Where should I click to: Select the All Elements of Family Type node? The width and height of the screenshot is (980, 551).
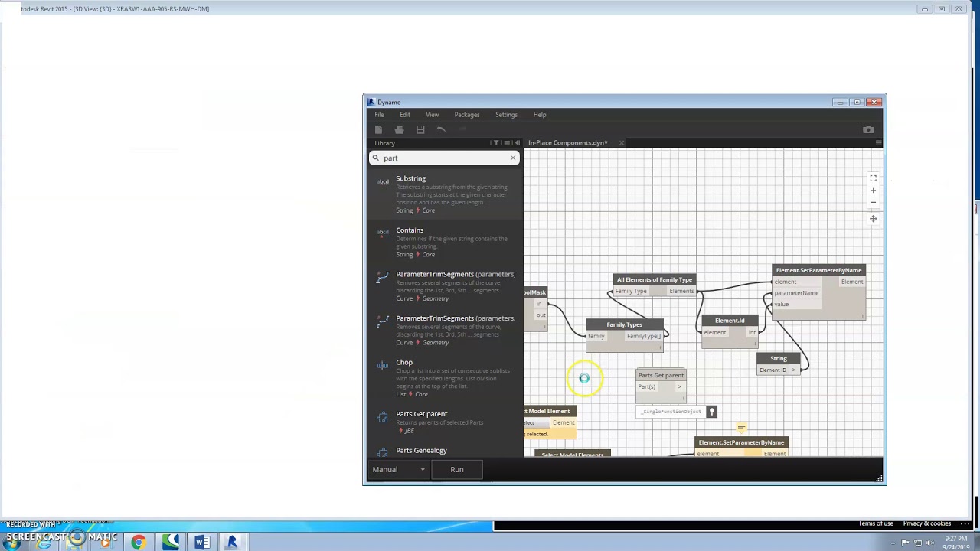[655, 280]
